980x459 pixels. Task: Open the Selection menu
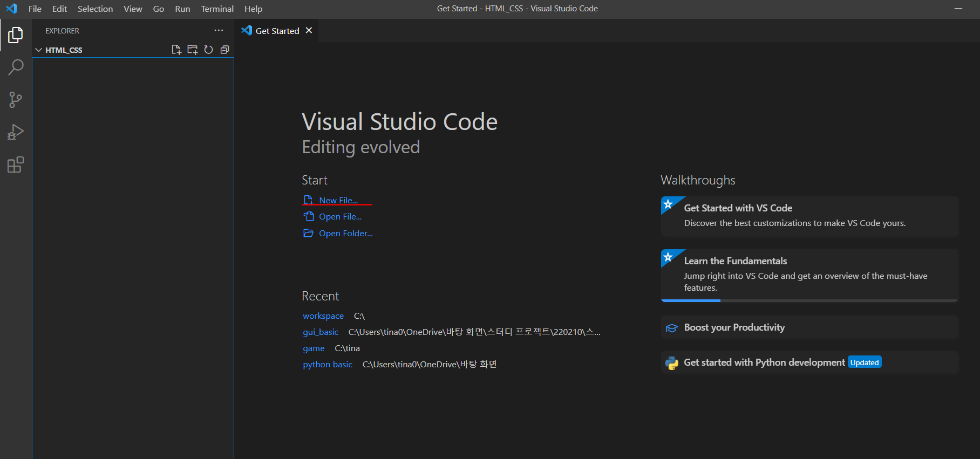click(95, 9)
